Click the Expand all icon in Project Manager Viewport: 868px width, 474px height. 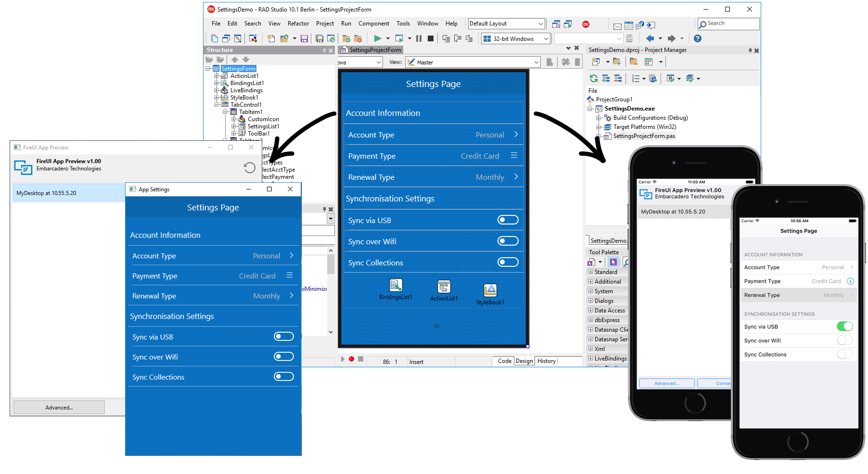[606, 78]
